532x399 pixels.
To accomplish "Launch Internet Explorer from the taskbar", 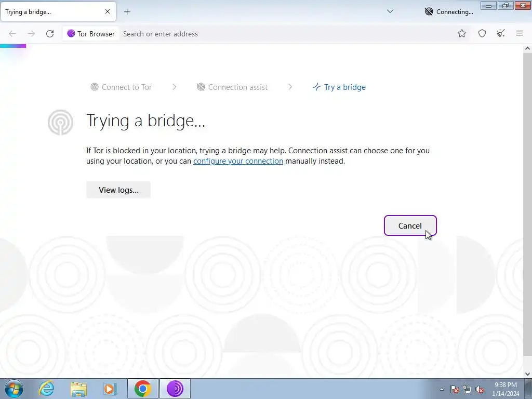I will coord(46,389).
